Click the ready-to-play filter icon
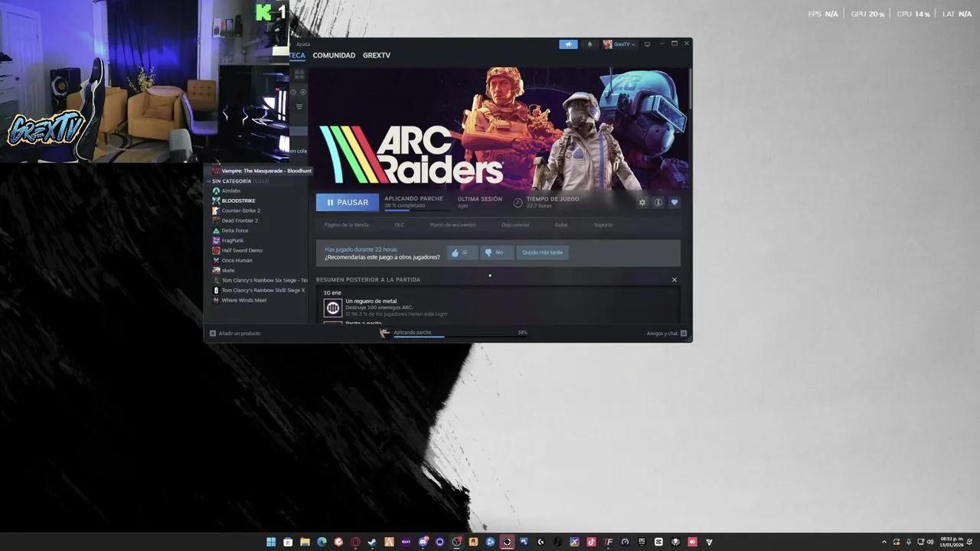 pyautogui.click(x=303, y=92)
